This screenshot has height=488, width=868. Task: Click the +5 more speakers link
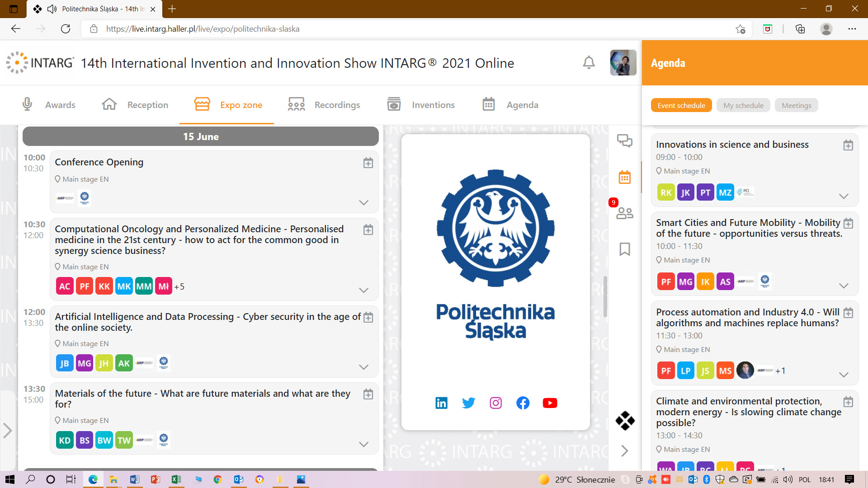(x=179, y=286)
